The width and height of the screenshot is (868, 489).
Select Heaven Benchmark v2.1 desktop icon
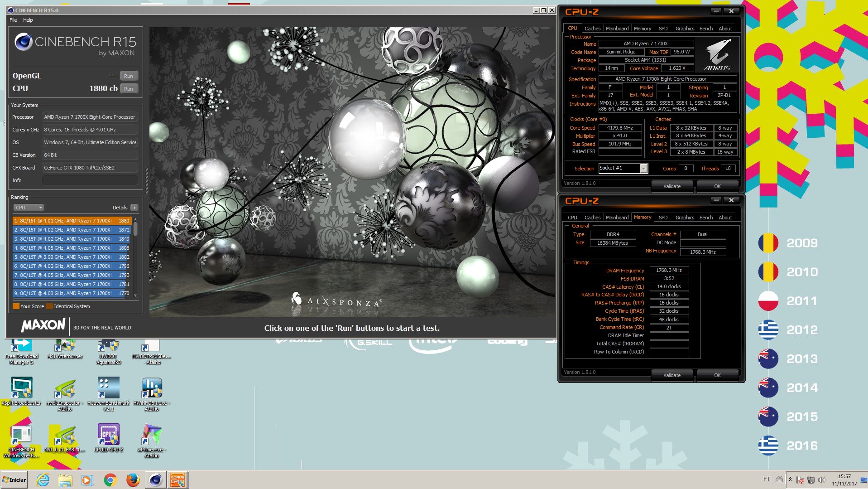point(109,394)
